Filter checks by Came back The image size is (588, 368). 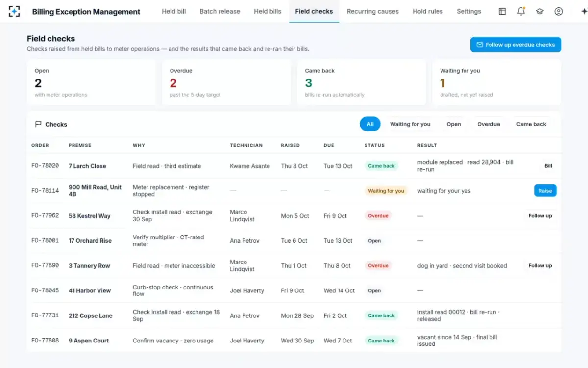pyautogui.click(x=531, y=124)
